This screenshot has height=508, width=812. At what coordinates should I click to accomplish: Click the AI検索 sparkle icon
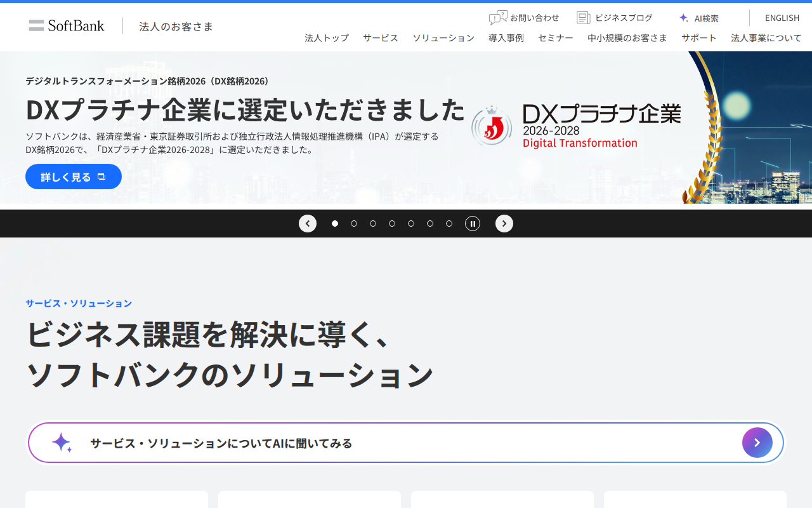pyautogui.click(x=683, y=18)
